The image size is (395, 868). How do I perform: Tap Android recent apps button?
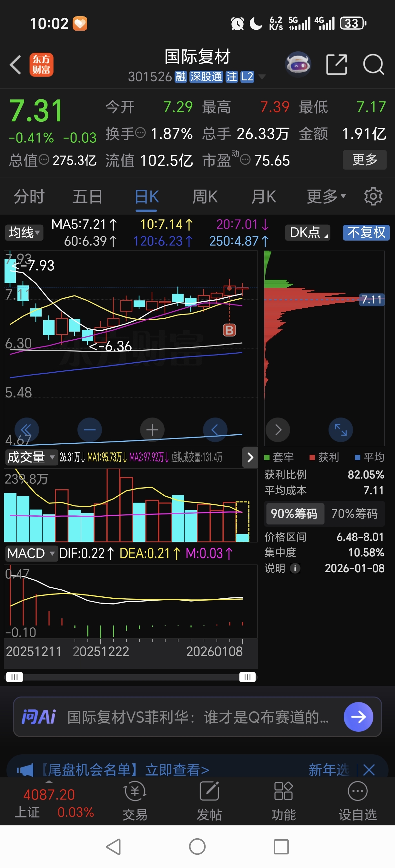tap(281, 847)
